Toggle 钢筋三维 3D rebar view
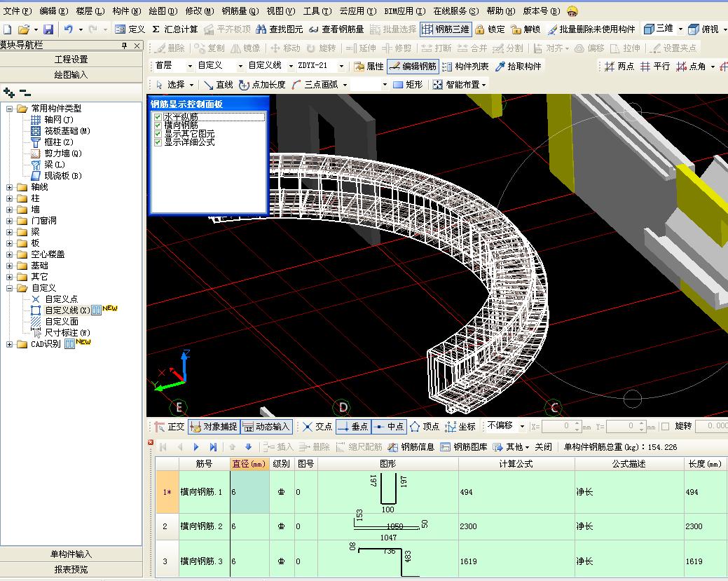Screen dimensions: 728x581 coord(446,29)
